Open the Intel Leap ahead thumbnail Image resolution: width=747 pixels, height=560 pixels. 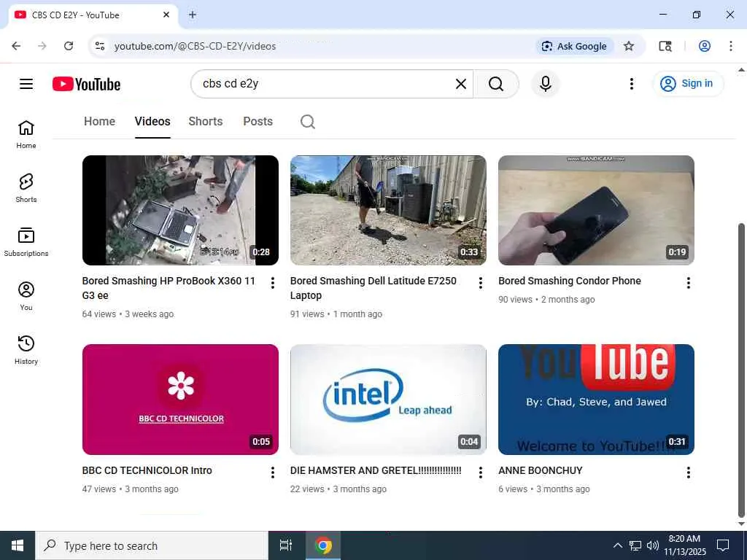[388, 399]
